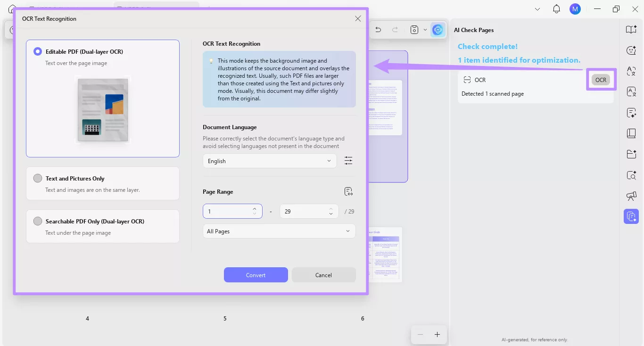
Task: Click the save icon in toolbar
Action: 414,30
